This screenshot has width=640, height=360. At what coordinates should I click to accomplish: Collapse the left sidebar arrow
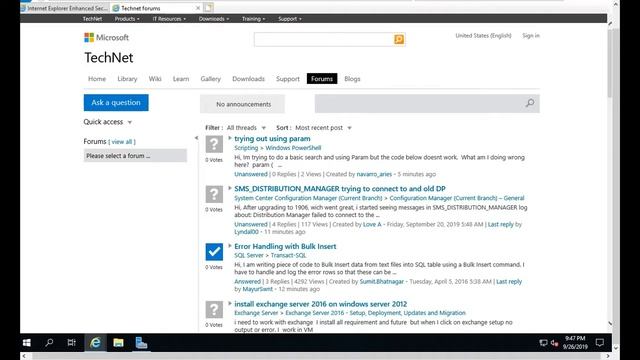tap(196, 138)
